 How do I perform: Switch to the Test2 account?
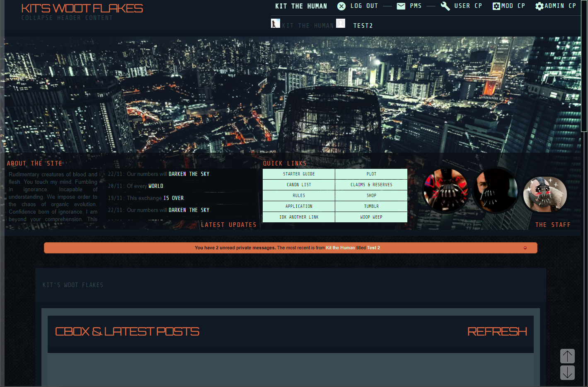(363, 26)
